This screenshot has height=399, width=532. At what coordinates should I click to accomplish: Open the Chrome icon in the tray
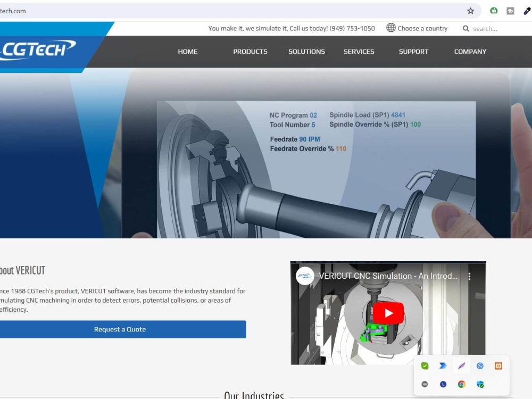461,384
